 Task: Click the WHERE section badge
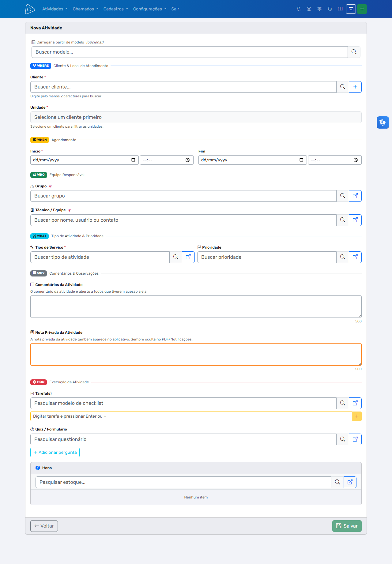tap(41, 66)
